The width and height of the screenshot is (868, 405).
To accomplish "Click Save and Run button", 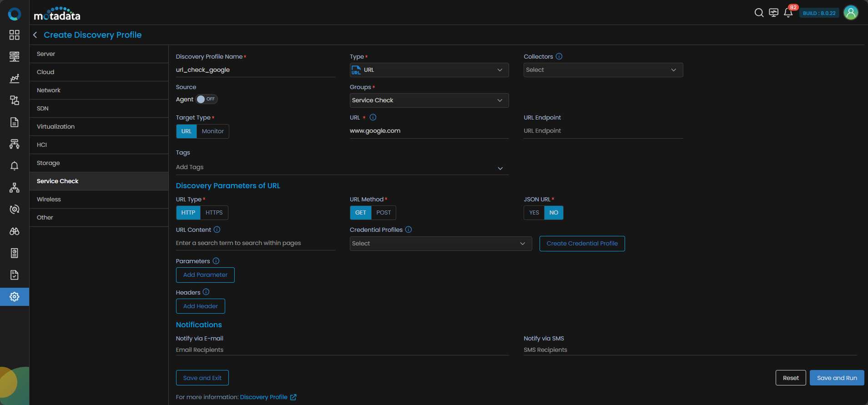I will point(837,378).
